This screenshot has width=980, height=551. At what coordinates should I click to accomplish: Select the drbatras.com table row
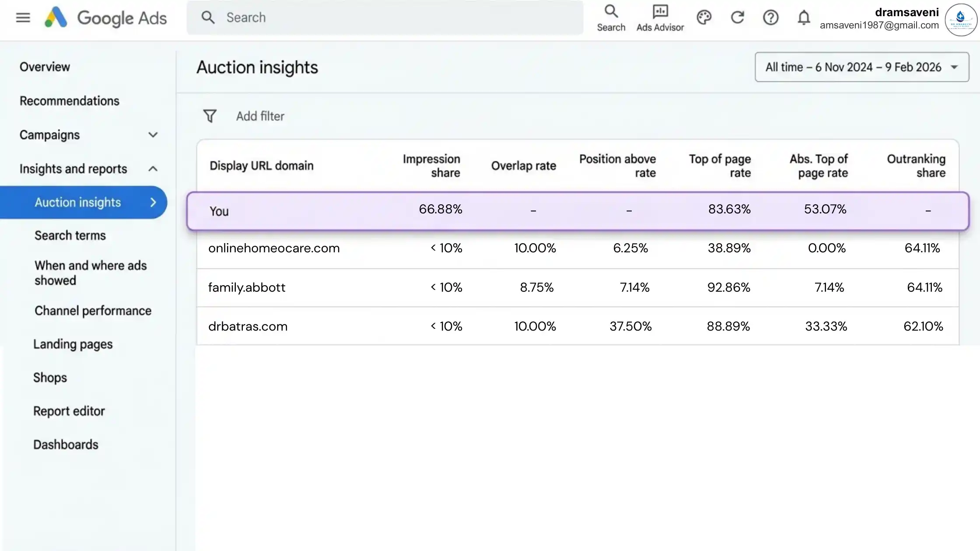pos(248,326)
